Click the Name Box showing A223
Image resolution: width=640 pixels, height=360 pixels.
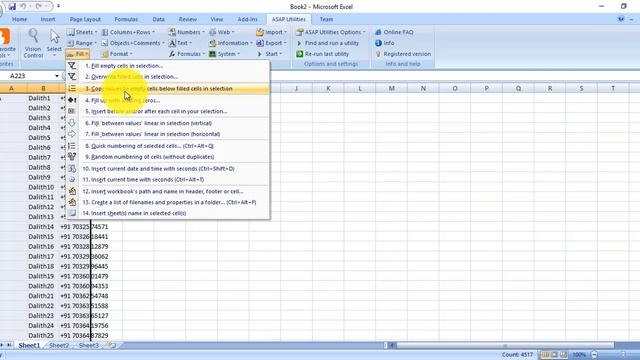coord(27,76)
